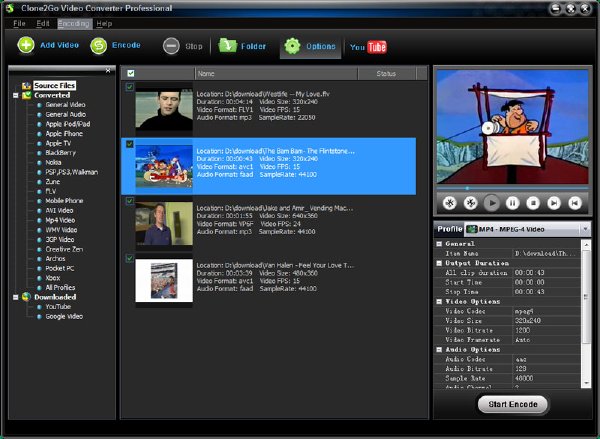Skip to the next frame in the preview
This screenshot has height=439, width=600.
(x=554, y=203)
